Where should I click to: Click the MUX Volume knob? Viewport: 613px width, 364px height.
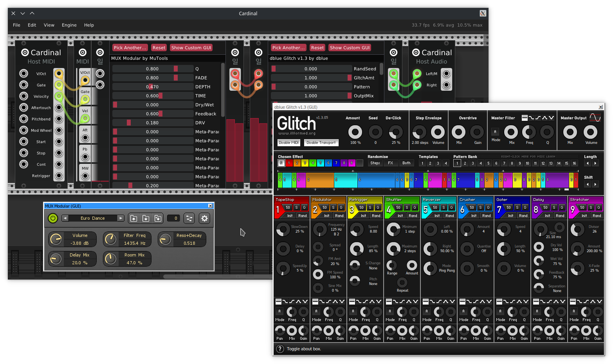[x=56, y=239]
